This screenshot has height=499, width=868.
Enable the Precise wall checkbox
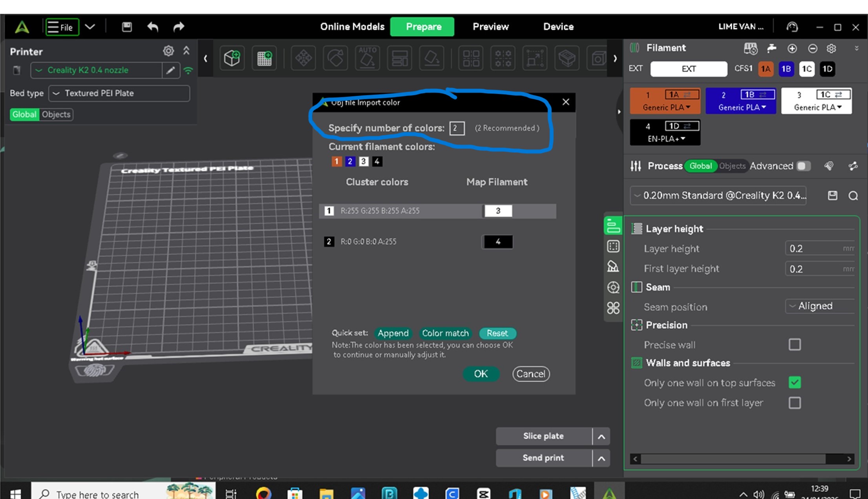[795, 345]
